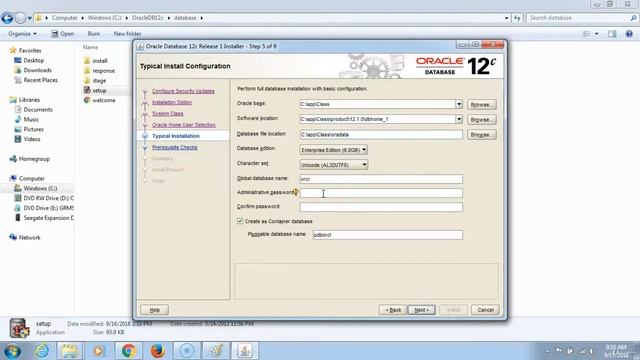640x360 pixels.
Task: Click New folder in toolbar
Action: pos(127,34)
